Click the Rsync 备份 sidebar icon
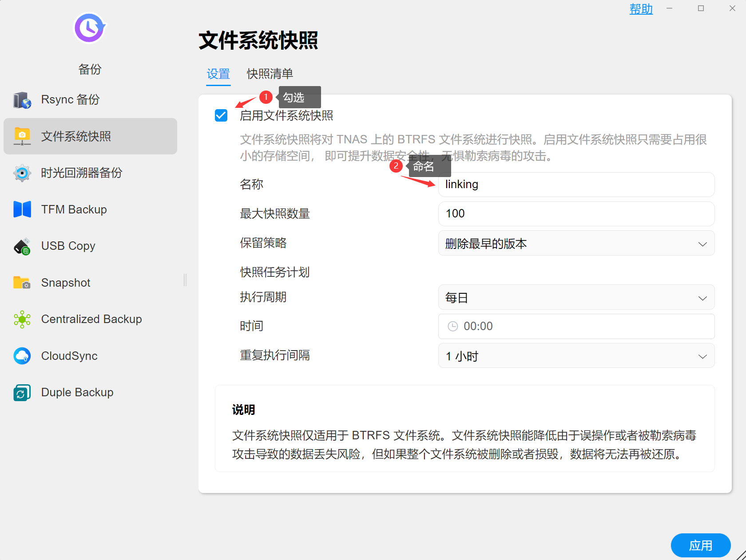 coord(22,100)
